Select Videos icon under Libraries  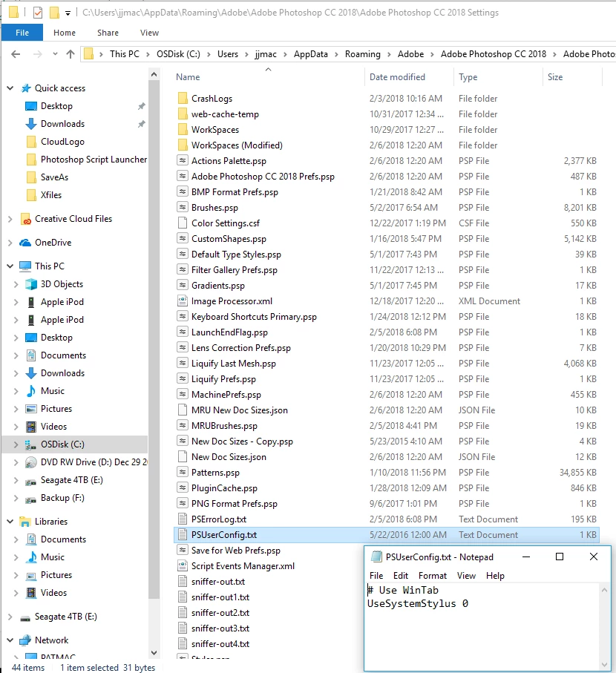click(x=31, y=593)
